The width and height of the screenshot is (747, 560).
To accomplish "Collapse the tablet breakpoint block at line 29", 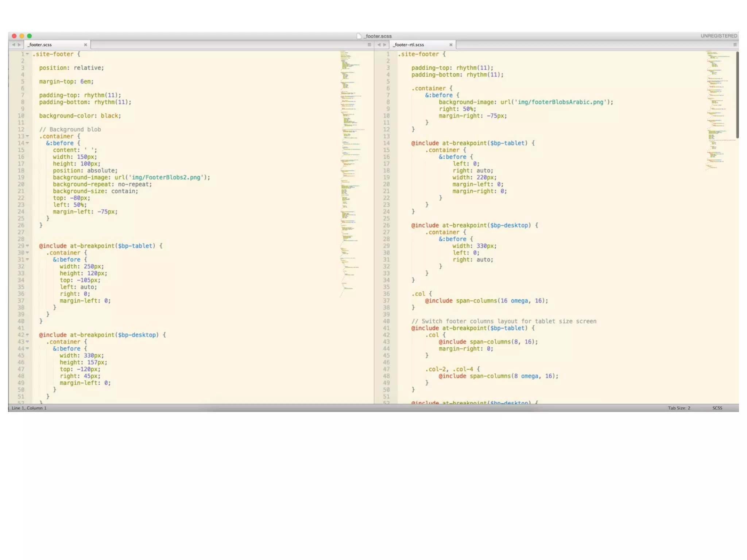I will (x=27, y=246).
